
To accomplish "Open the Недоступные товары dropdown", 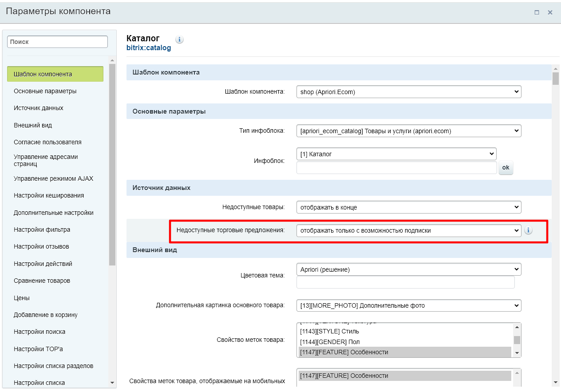I will pos(408,207).
